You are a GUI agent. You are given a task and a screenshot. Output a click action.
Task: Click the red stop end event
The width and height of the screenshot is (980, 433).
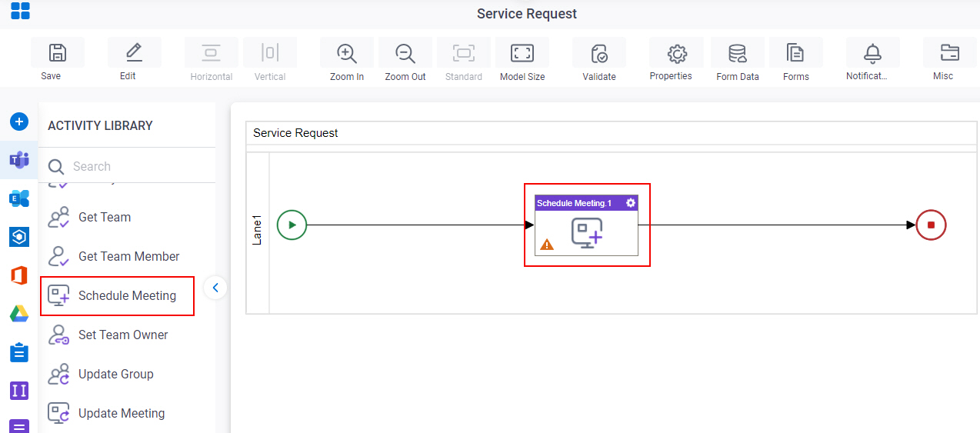pos(931,225)
